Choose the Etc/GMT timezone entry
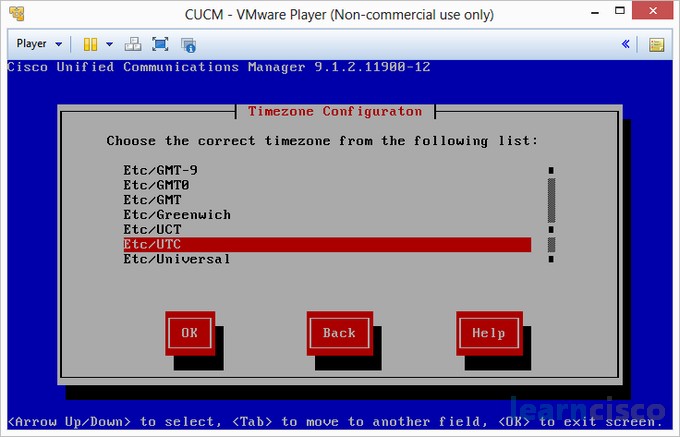This screenshot has width=680, height=437. [x=152, y=200]
